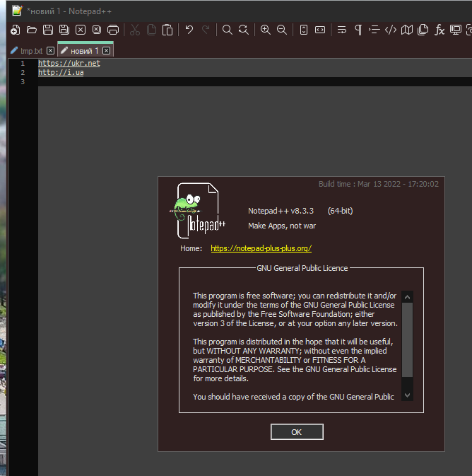Click the licence text scrollbar thumb
Screen dimensions: 472x476
tap(407, 340)
